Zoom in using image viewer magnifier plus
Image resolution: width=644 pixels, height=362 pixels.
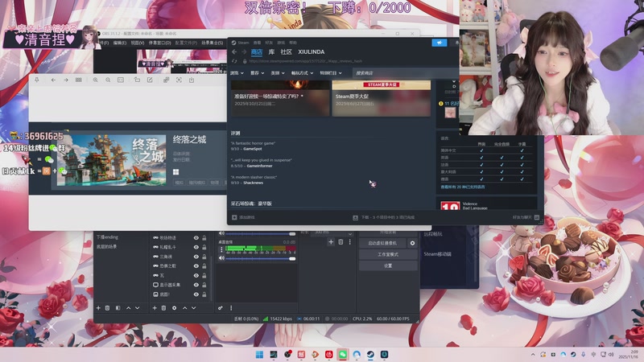point(95,80)
